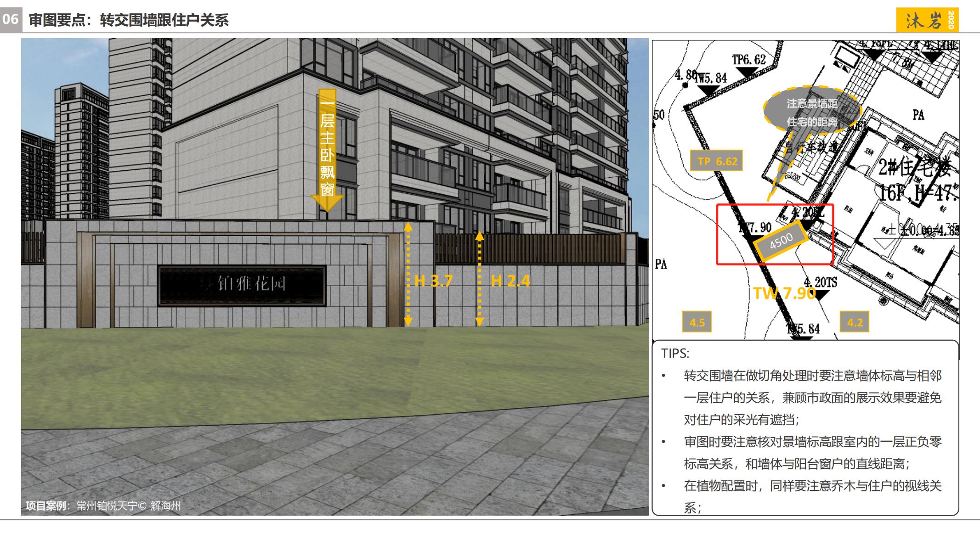Click the "4.5" elevation box
980x551 pixels.
point(697,322)
